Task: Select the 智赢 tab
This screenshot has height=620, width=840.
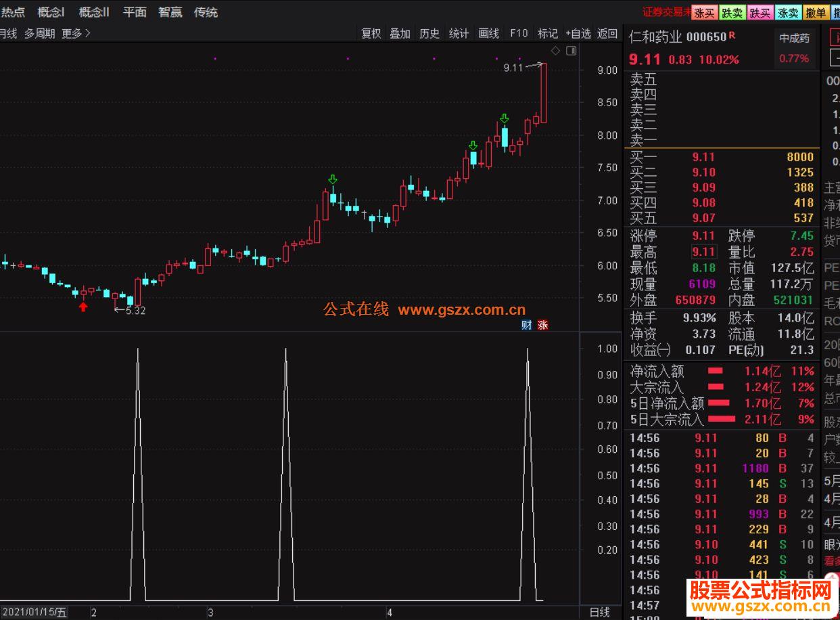Action: point(170,12)
